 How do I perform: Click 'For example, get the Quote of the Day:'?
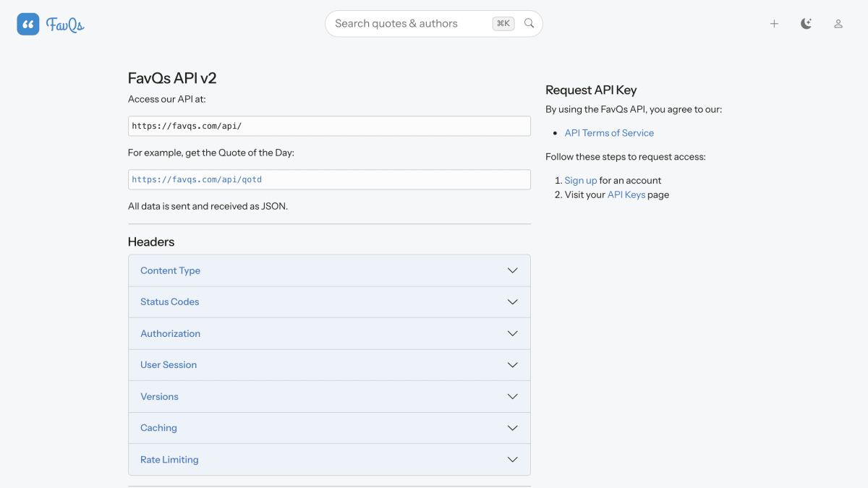pos(211,153)
